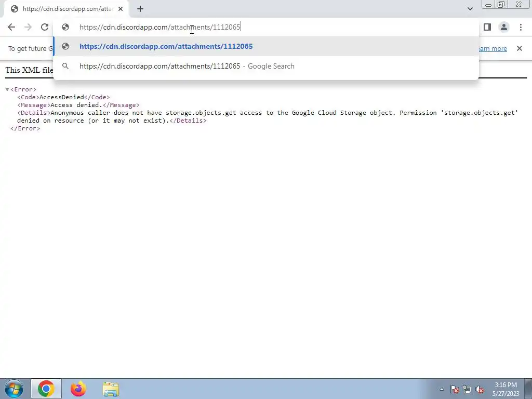Open Windows Explorer from the taskbar

pyautogui.click(x=111, y=389)
